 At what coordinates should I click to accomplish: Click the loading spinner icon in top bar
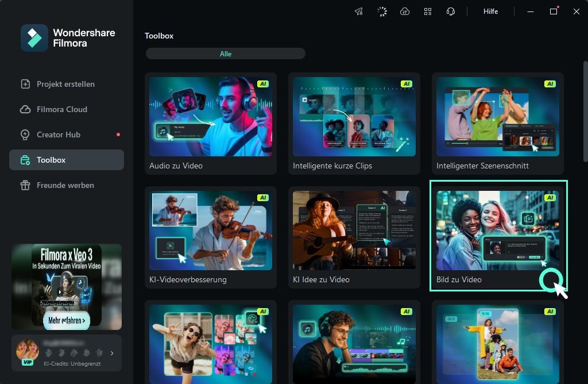[382, 11]
